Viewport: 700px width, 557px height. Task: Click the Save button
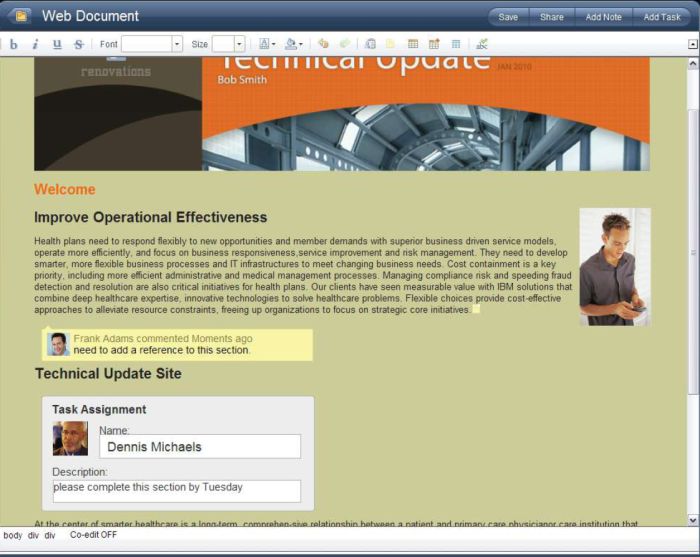508,17
